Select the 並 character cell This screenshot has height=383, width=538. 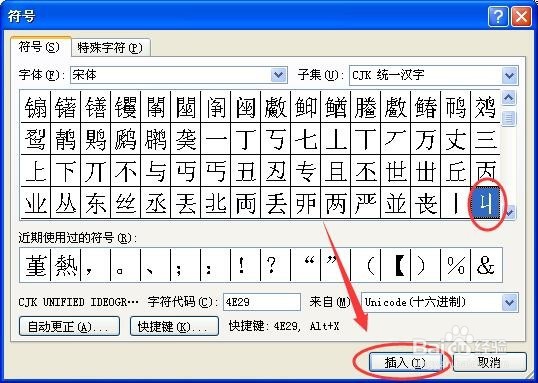coord(396,203)
